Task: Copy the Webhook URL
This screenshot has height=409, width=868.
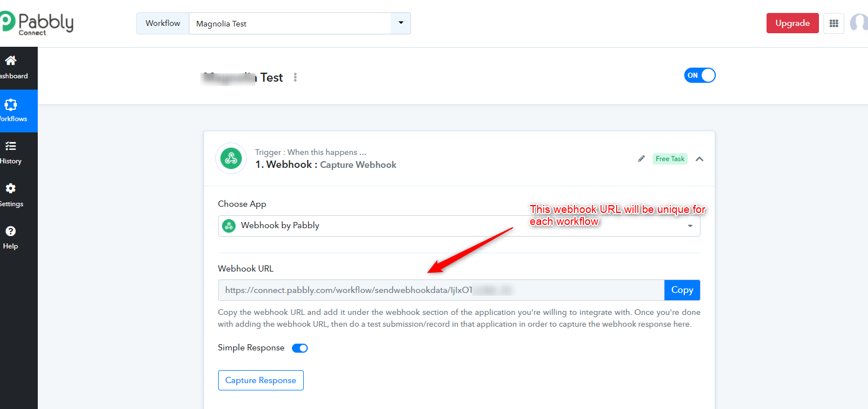Action: pyautogui.click(x=682, y=290)
